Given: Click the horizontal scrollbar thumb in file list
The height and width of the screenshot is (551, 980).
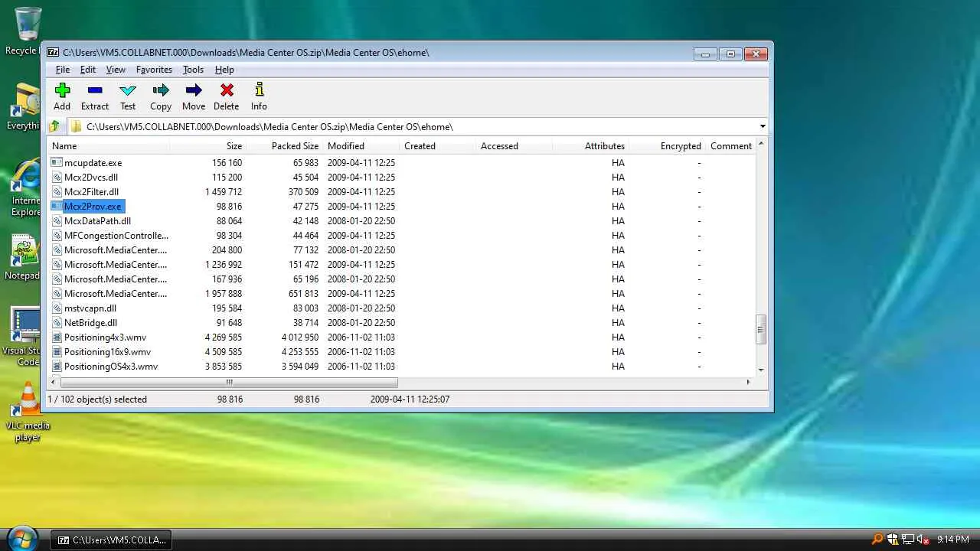Looking at the screenshot, I should 229,382.
